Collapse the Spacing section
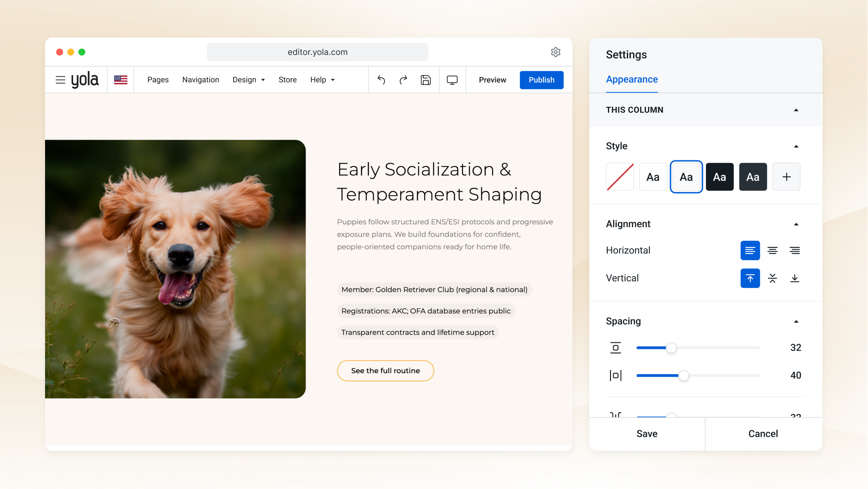Viewport: 868px width, 489px height. tap(796, 322)
